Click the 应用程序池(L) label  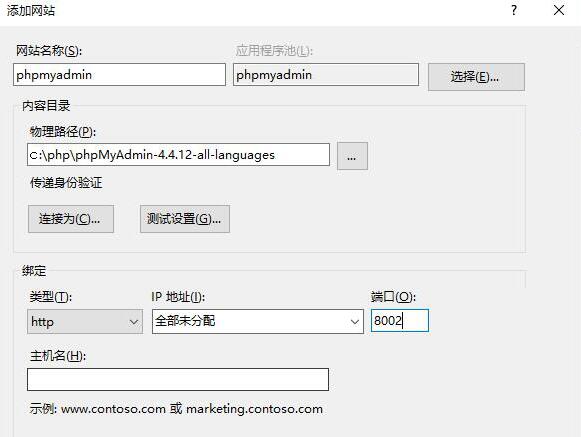275,50
